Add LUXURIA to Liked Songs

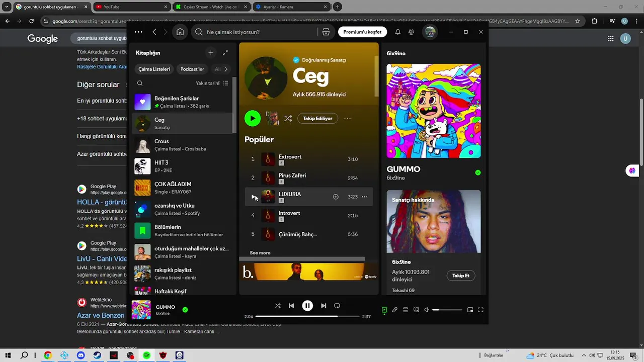(x=336, y=197)
